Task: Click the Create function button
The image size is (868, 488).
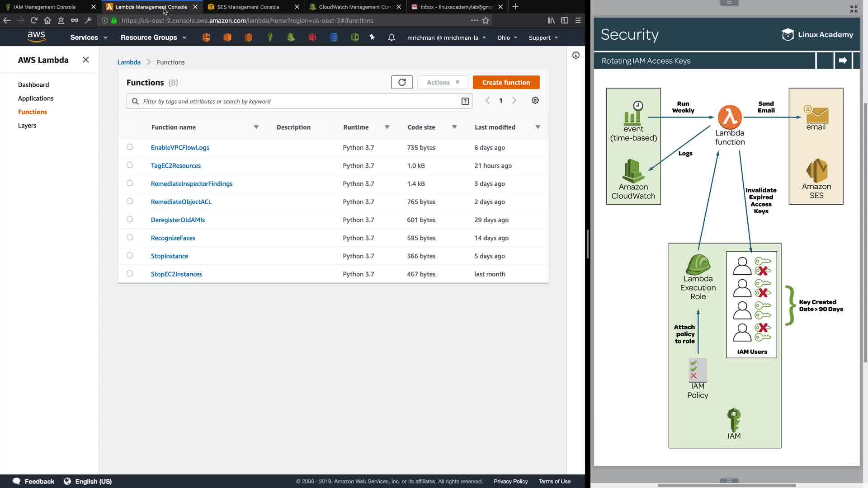Action: tap(506, 82)
